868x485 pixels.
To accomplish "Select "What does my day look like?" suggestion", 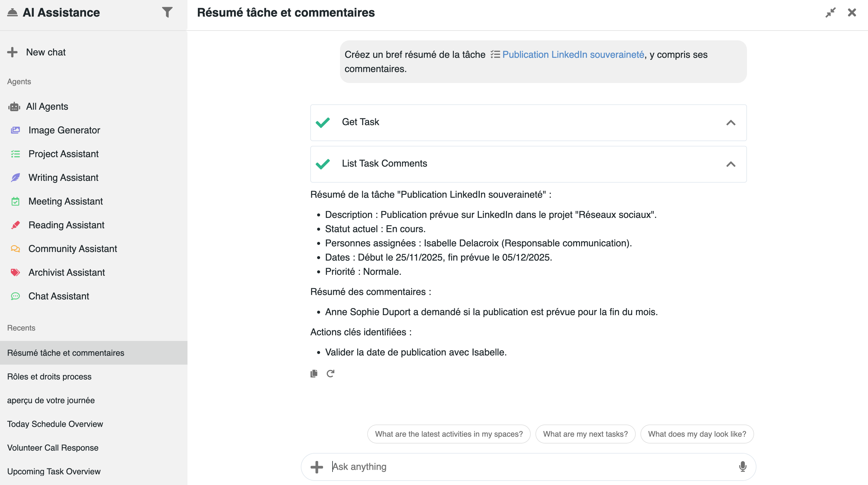I will pyautogui.click(x=697, y=434).
